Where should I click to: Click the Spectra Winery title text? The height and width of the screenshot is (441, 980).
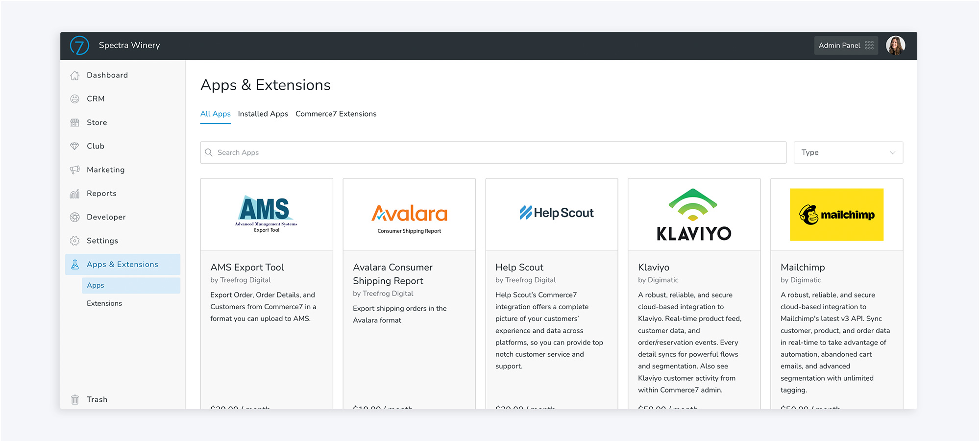click(129, 45)
